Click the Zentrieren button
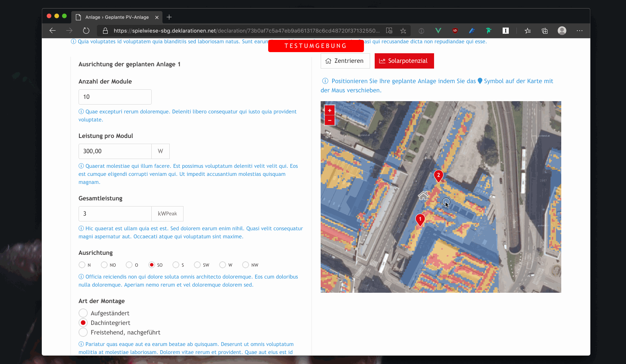 (345, 61)
